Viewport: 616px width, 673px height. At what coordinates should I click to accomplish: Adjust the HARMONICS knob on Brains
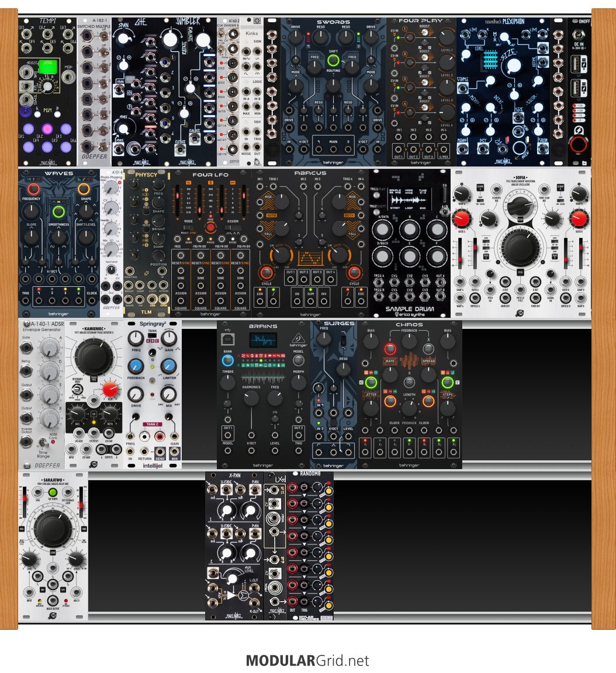(251, 398)
